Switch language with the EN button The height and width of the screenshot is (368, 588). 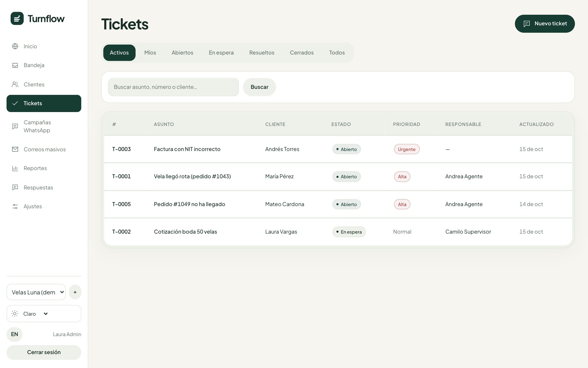14,334
